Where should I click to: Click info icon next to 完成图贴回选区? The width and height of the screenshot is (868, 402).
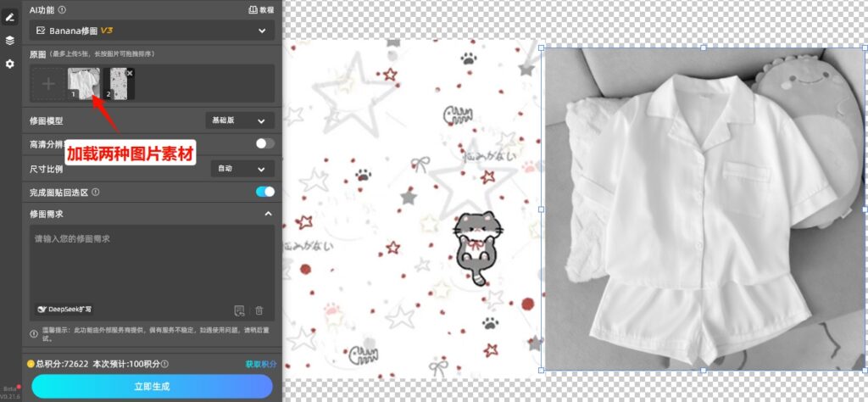(x=96, y=193)
